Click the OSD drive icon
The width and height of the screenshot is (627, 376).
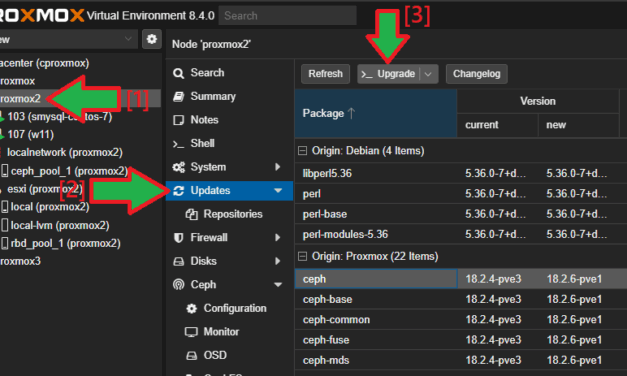pos(192,356)
